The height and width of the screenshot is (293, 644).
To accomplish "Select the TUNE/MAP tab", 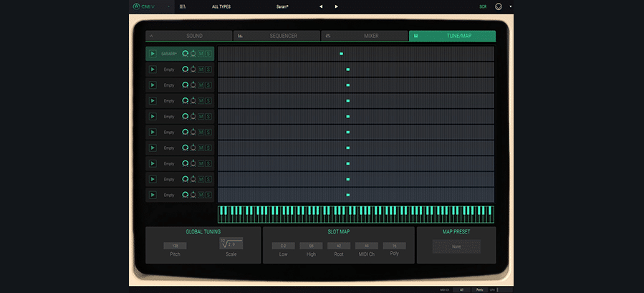I will click(452, 36).
